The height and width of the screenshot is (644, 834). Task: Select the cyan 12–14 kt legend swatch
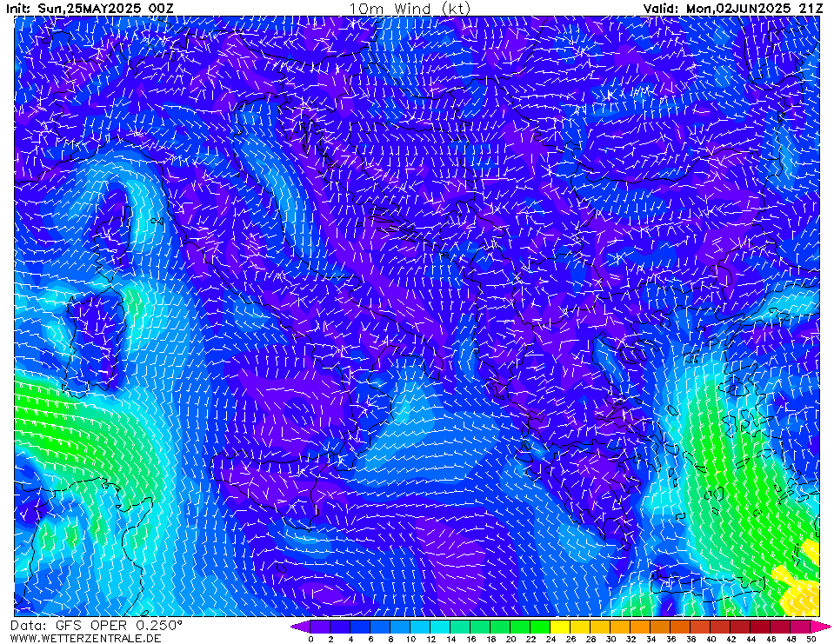[x=440, y=626]
